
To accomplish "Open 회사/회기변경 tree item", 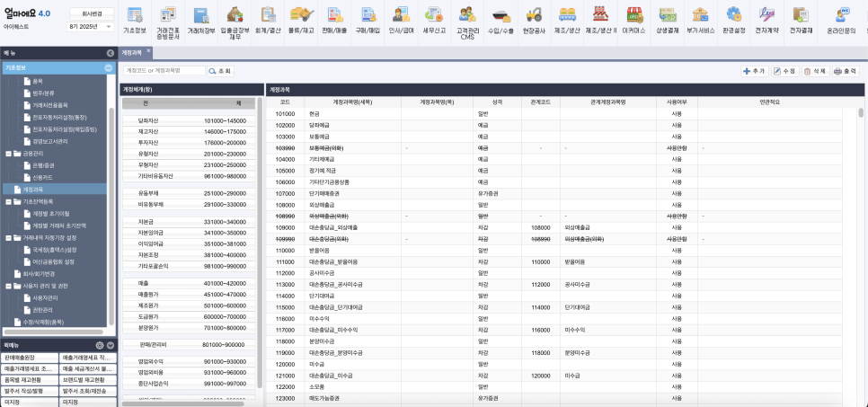I will (x=39, y=274).
